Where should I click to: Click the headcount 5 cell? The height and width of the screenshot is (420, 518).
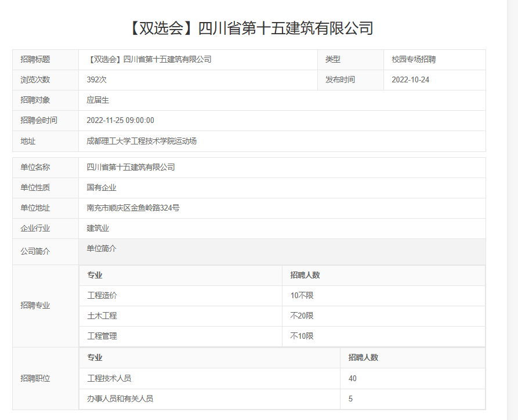tap(412, 399)
